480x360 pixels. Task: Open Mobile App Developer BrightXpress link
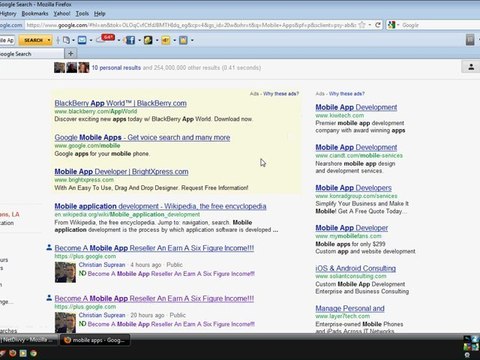coord(121,172)
